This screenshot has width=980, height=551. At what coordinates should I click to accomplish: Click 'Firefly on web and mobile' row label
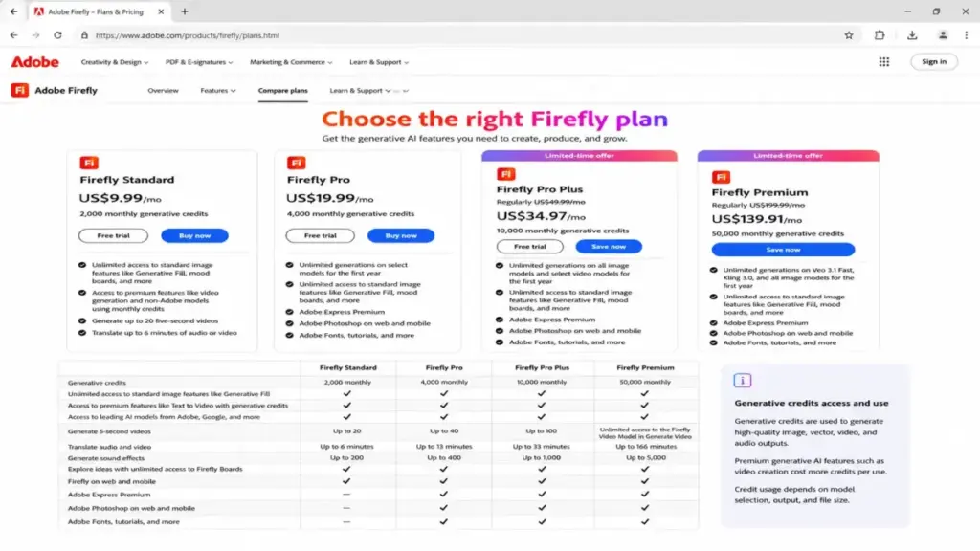coord(112,482)
